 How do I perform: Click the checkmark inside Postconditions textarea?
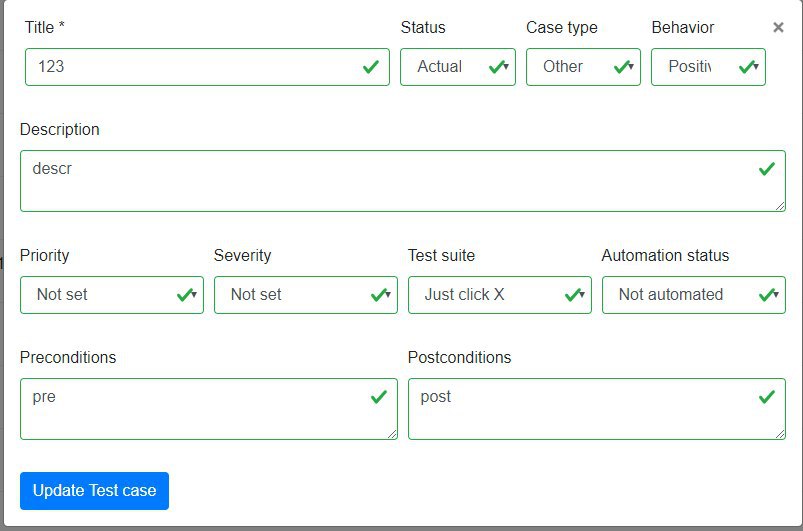[767, 396]
